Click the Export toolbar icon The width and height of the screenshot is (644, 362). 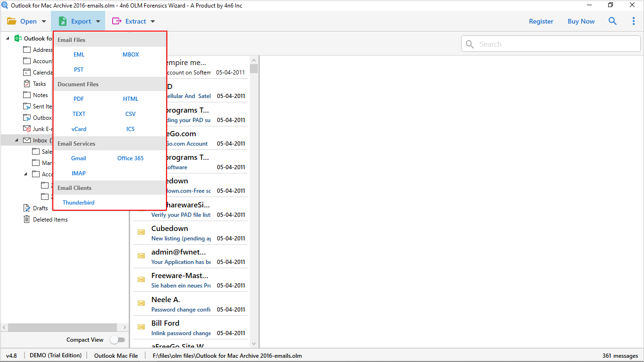[x=63, y=21]
